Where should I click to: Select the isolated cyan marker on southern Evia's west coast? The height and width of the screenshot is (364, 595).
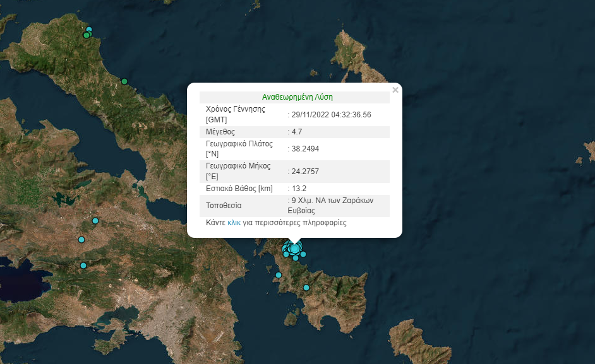point(279,275)
